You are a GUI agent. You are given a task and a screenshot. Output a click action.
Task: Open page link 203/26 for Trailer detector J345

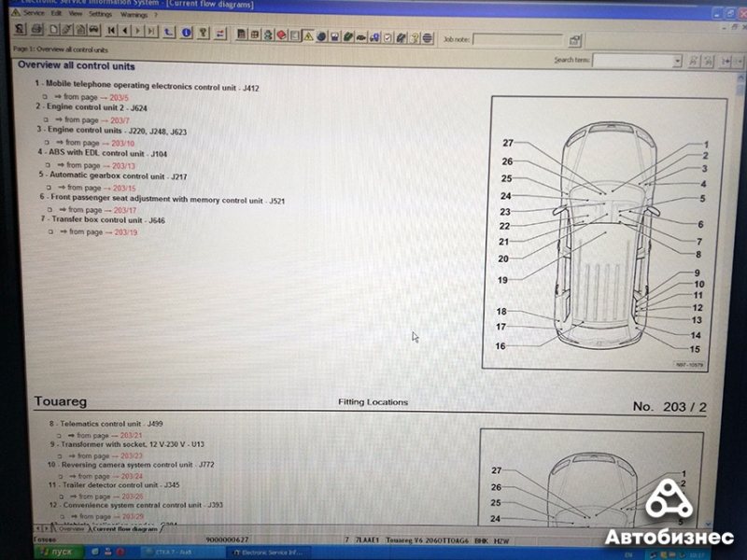coord(133,497)
